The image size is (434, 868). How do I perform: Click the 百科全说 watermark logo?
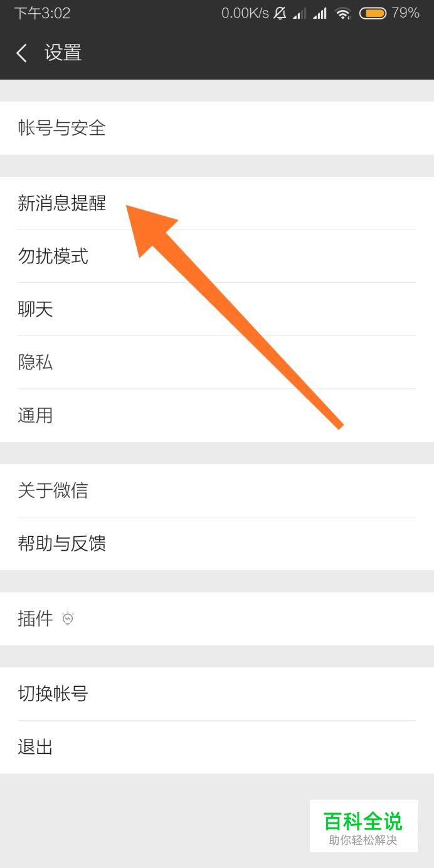pyautogui.click(x=364, y=826)
